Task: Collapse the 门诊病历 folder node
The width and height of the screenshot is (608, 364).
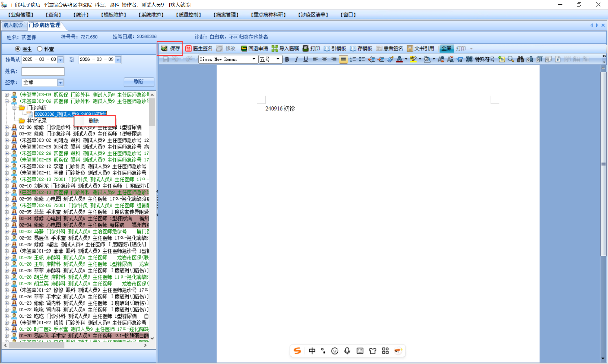Action: [15, 108]
